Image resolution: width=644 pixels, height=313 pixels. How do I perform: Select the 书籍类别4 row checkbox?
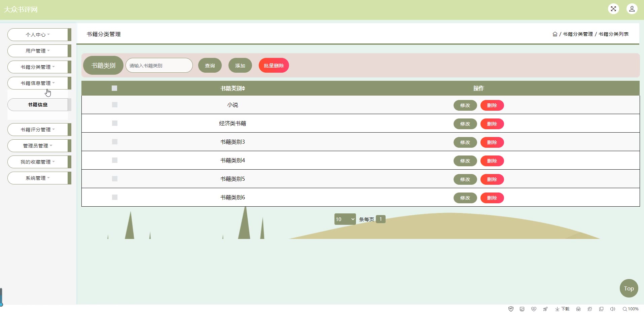point(115,160)
